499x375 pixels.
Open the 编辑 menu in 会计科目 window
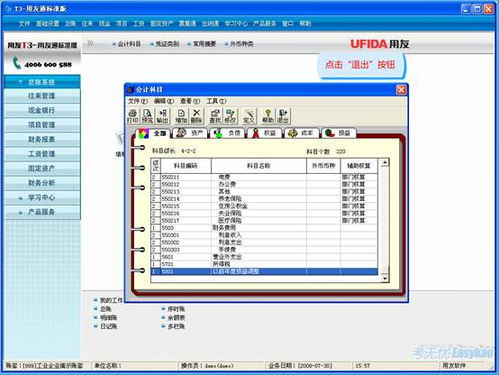164,101
